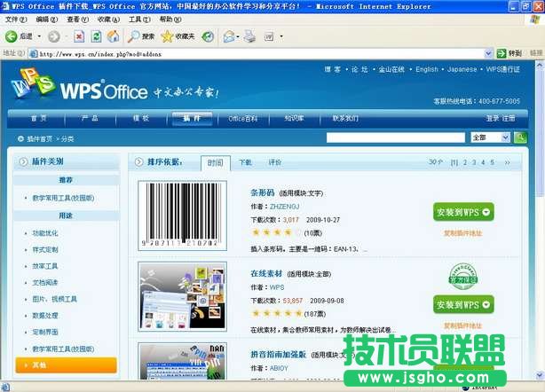The image size is (545, 392).
Task: Install 条形码 plugin to WPS
Action: [x=463, y=212]
